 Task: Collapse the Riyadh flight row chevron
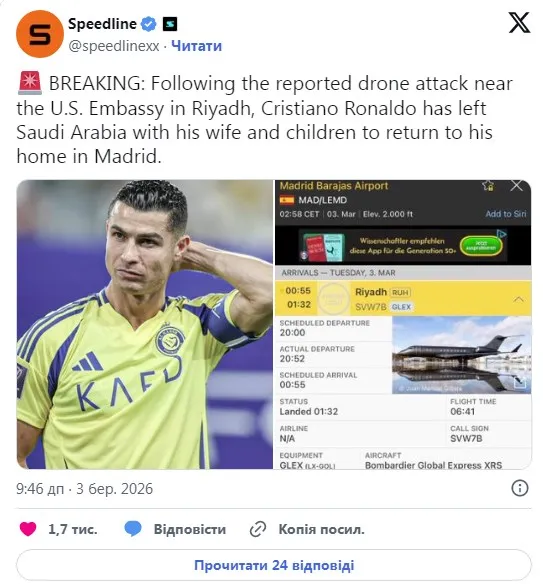[x=519, y=299]
